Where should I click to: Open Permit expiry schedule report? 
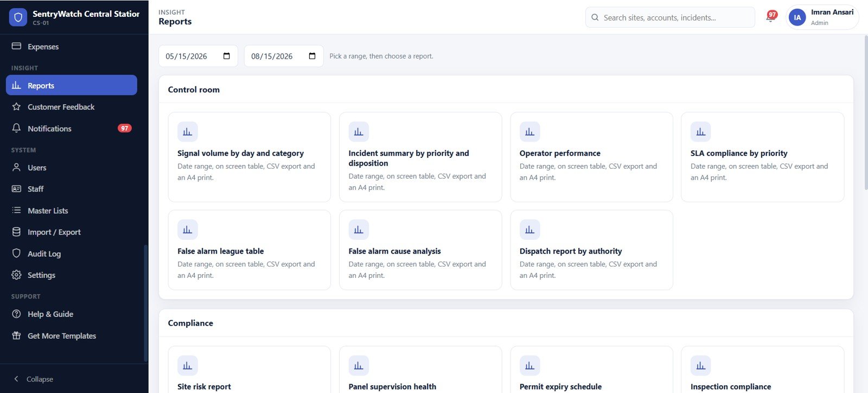point(592,370)
